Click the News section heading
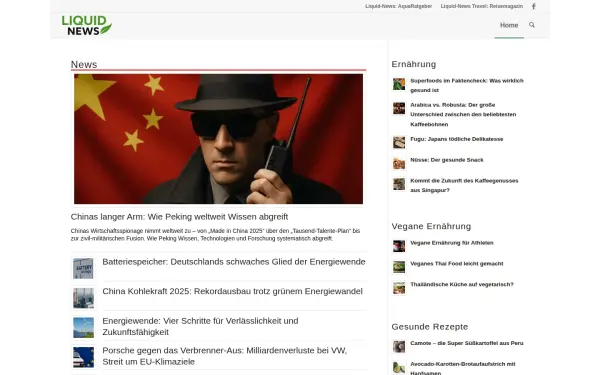Viewport: 600px width, 375px height. click(84, 64)
